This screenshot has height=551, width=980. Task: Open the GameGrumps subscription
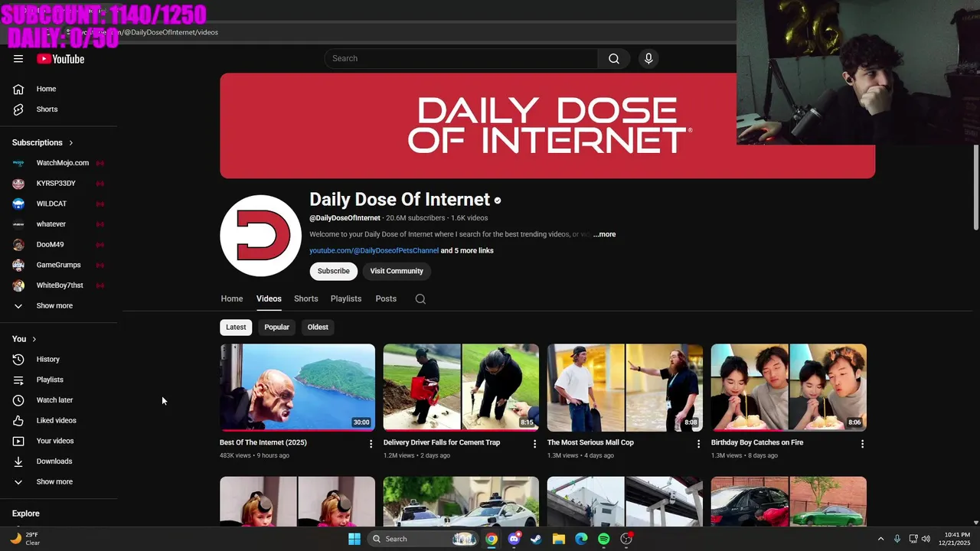59,265
